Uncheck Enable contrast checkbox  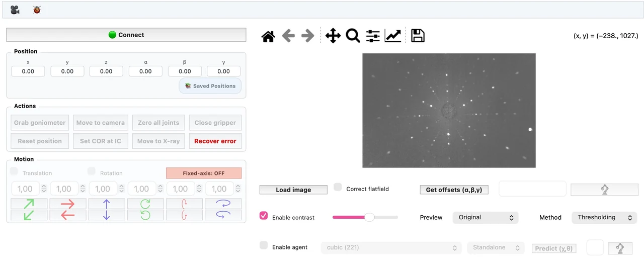pyautogui.click(x=264, y=216)
